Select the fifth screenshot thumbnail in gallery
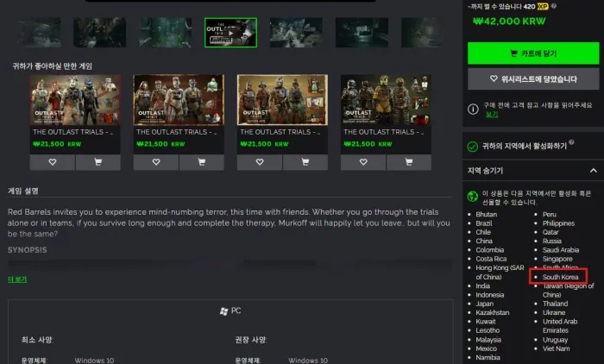The height and width of the screenshot is (364, 604). click(296, 33)
